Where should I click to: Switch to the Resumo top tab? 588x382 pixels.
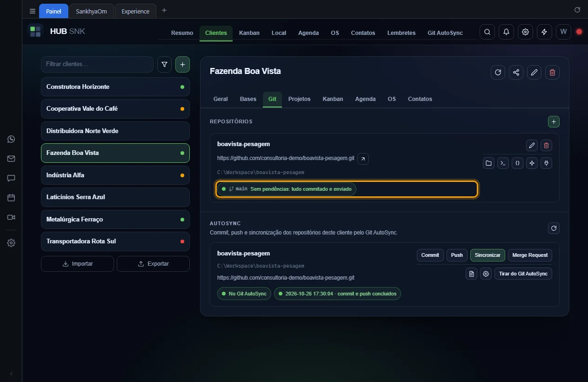pyautogui.click(x=182, y=33)
